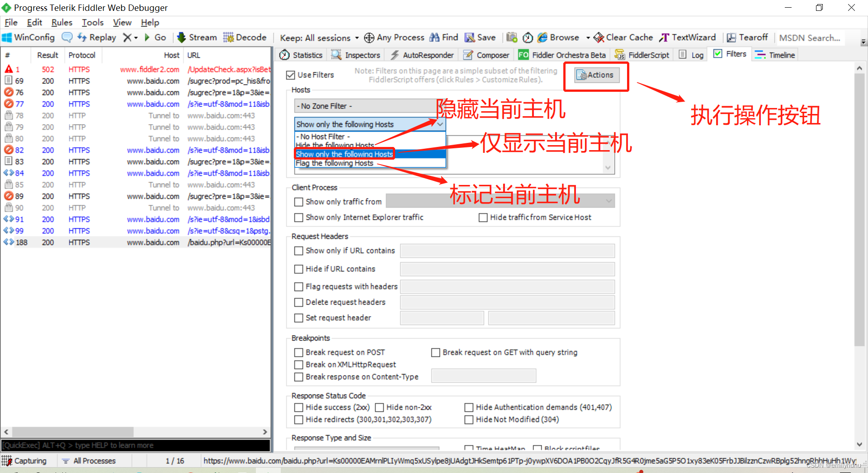Choose No Host Filter option
Viewport: 868px width, 473px height.
point(370,137)
